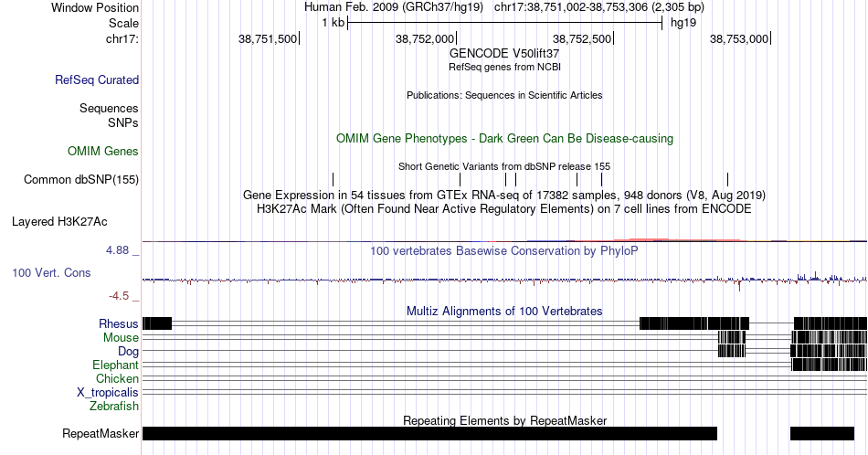This screenshot has width=868, height=455.
Task: Click the X_tropicalis alignment label
Action: (108, 393)
